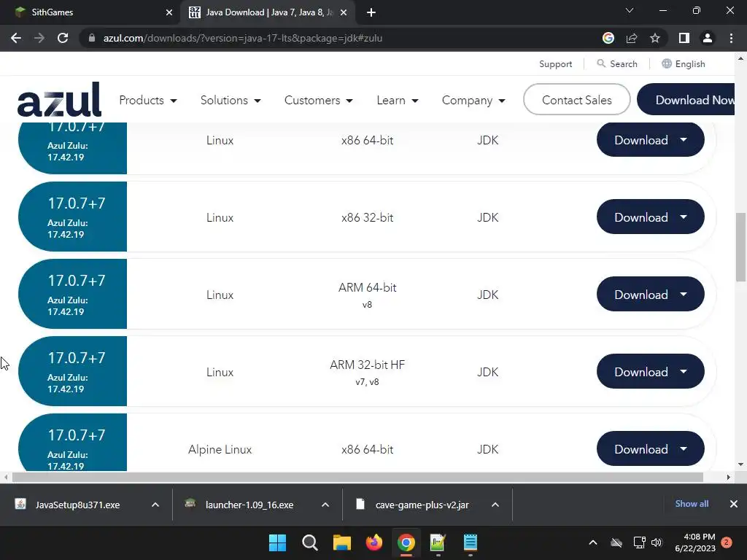Viewport: 747px width, 560px height.
Task: Expand options for launcher-1.09_16.exe download
Action: click(325, 505)
